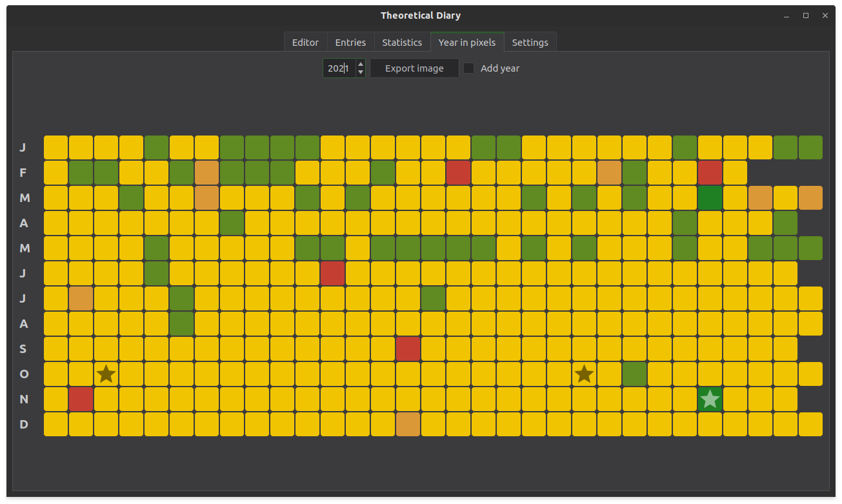
Task: Select the green June 5th pixel
Action: click(x=157, y=273)
